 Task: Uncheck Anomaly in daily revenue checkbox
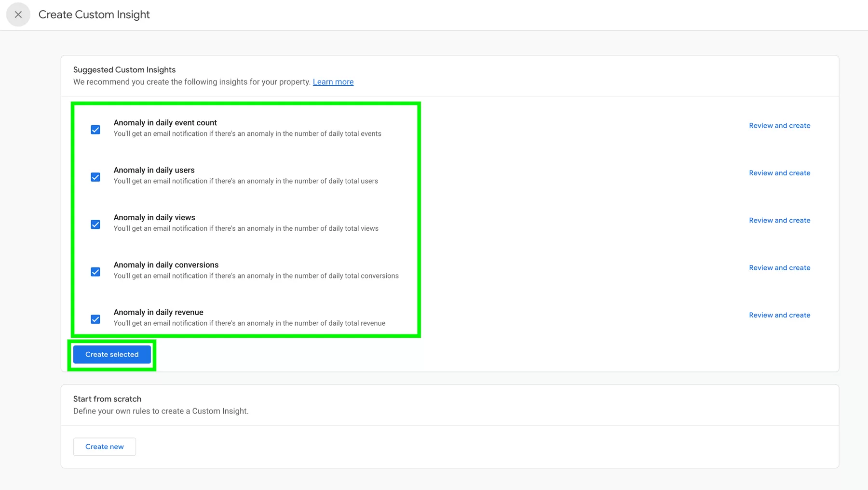95,319
